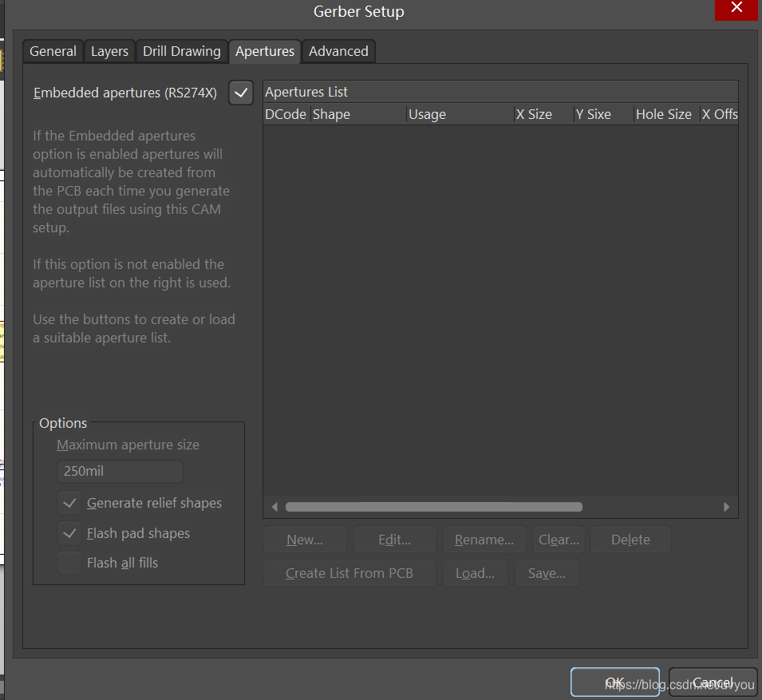Click the DCode column header
This screenshot has height=700, width=762.
tap(286, 114)
